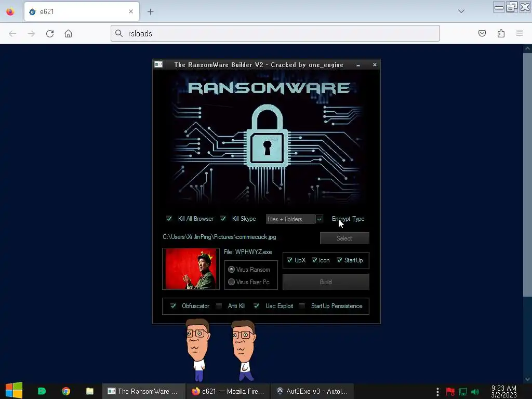Open the Firefox home page
This screenshot has height=399, width=532.
click(68, 34)
